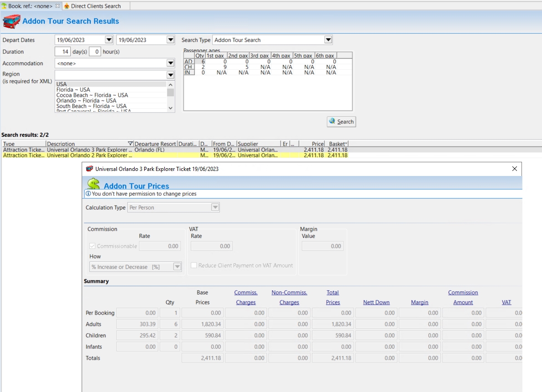The image size is (542, 392).
Task: Select Orlando ~ Florida ~ USA in Region list
Action: tap(86, 101)
